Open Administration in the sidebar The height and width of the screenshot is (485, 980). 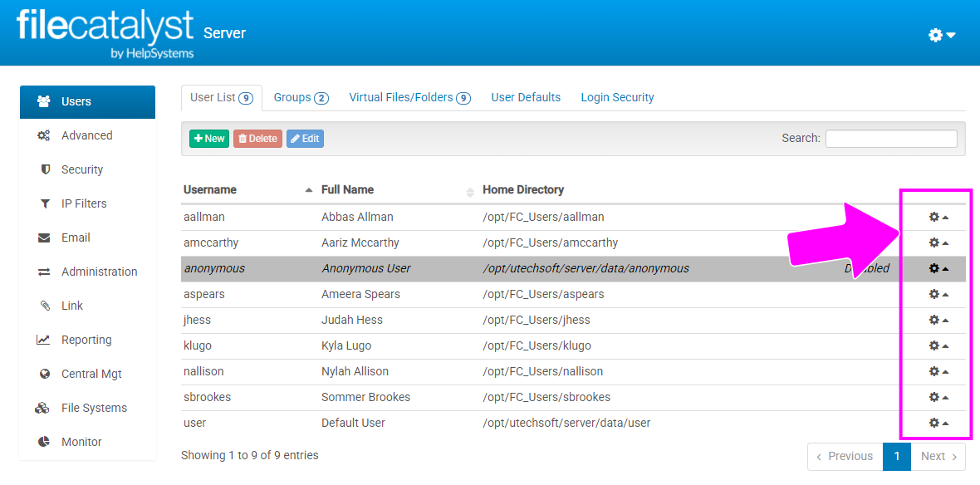pos(87,272)
